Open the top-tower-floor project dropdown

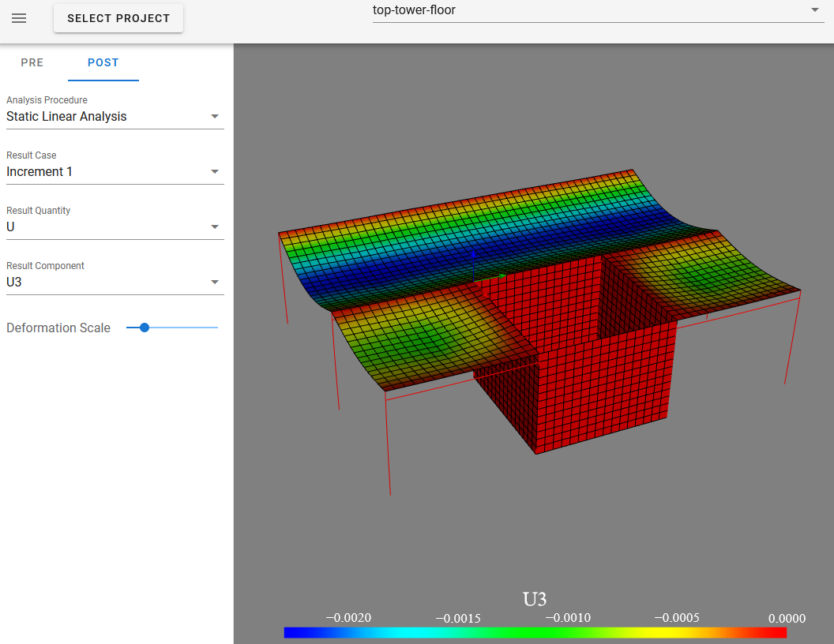point(597,11)
